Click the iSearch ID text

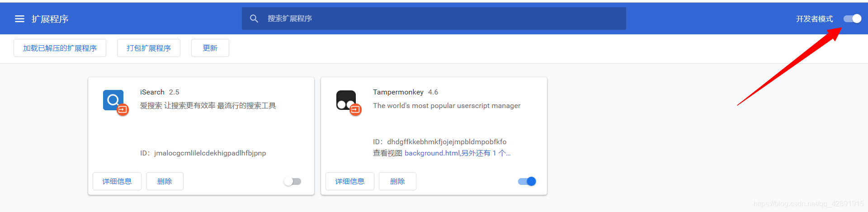203,153
